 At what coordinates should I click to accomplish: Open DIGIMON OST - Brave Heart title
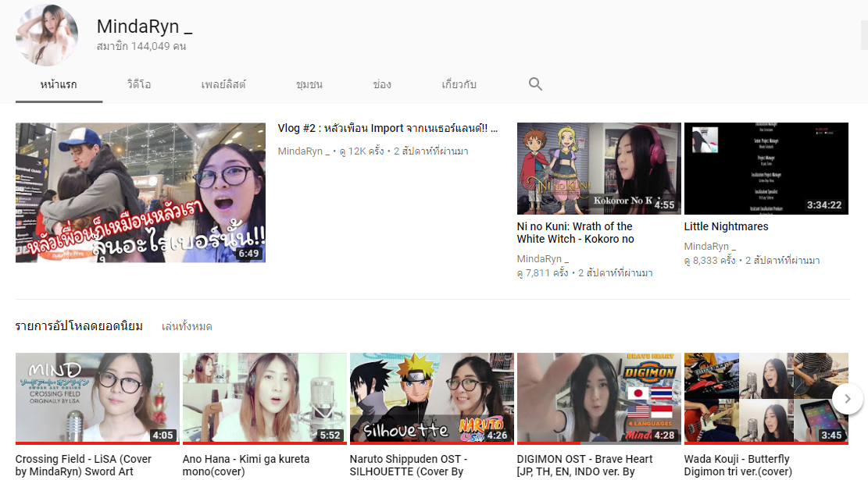pos(584,465)
